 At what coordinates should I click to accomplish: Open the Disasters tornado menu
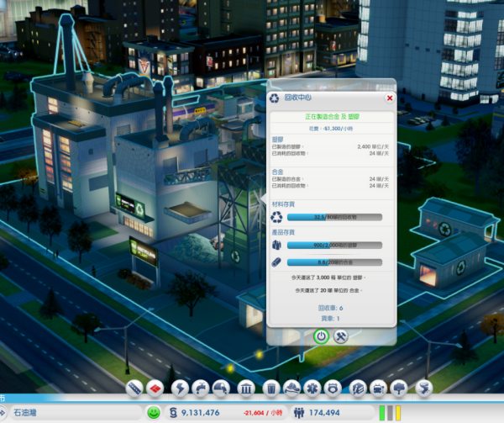click(x=424, y=389)
